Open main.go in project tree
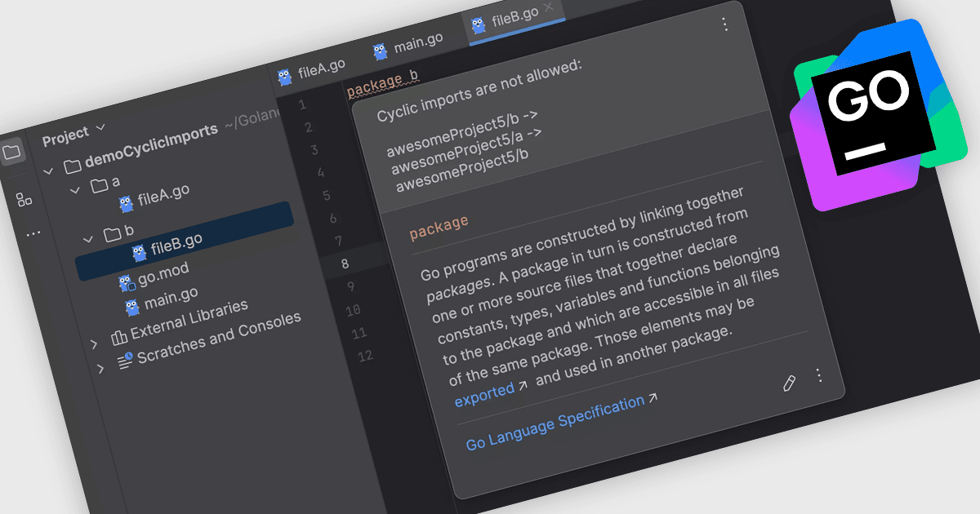 coord(171,297)
